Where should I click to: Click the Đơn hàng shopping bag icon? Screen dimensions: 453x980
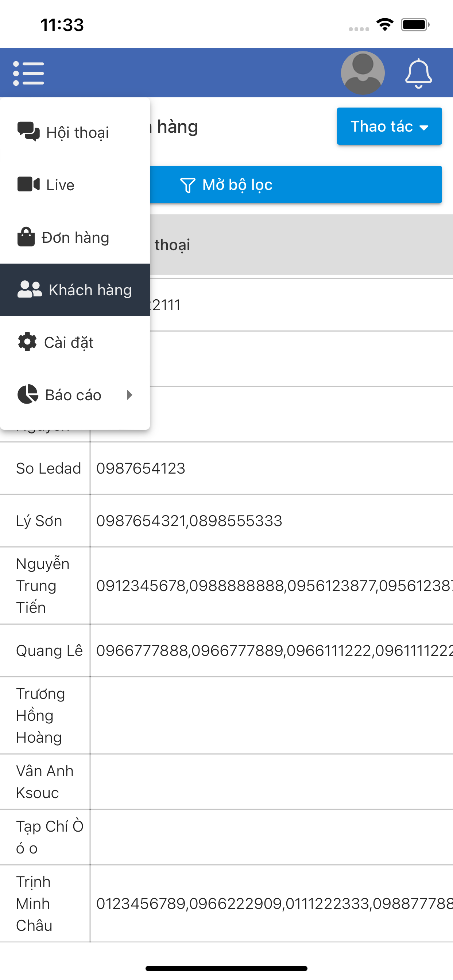26,237
